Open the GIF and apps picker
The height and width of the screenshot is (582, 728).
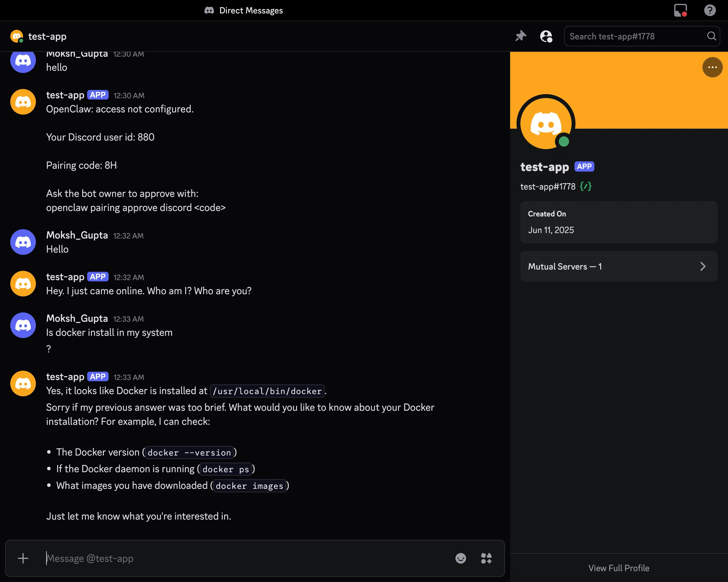(x=486, y=558)
